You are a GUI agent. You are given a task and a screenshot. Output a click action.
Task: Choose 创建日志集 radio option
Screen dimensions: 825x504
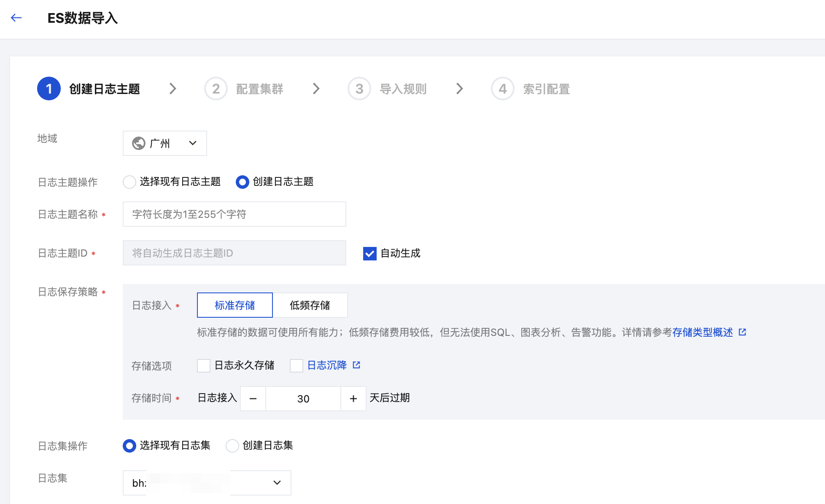232,446
